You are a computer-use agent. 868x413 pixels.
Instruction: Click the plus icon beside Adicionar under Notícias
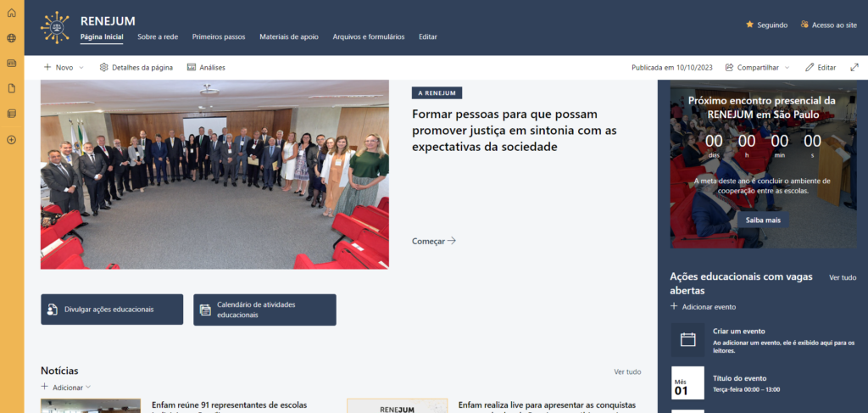tap(44, 387)
